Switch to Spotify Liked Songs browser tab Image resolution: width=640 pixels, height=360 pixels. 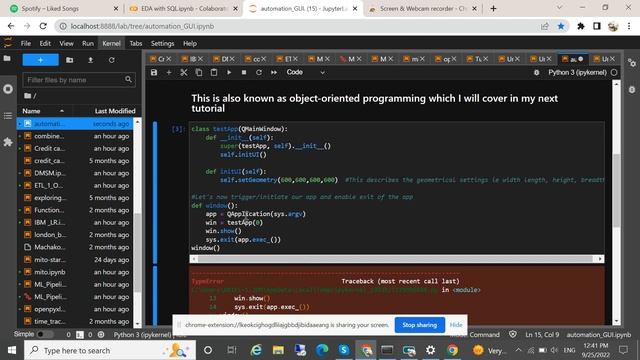63,9
